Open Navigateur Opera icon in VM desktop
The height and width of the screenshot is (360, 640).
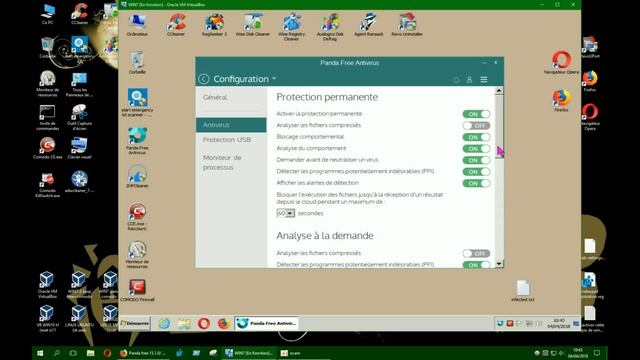pos(561,62)
